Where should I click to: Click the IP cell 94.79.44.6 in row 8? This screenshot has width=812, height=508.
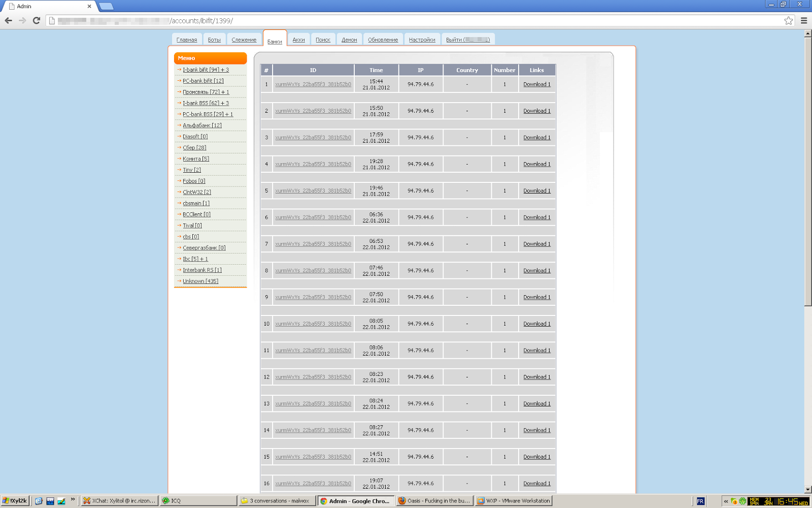pyautogui.click(x=421, y=271)
